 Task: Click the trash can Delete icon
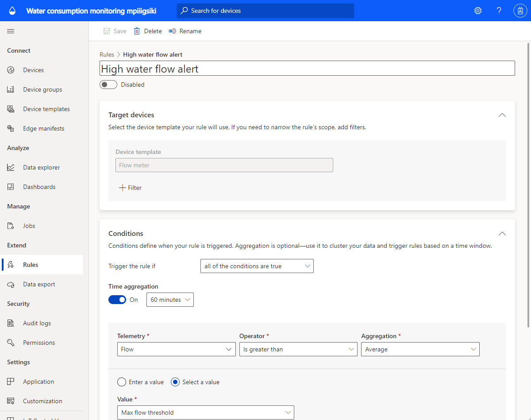pos(137,31)
